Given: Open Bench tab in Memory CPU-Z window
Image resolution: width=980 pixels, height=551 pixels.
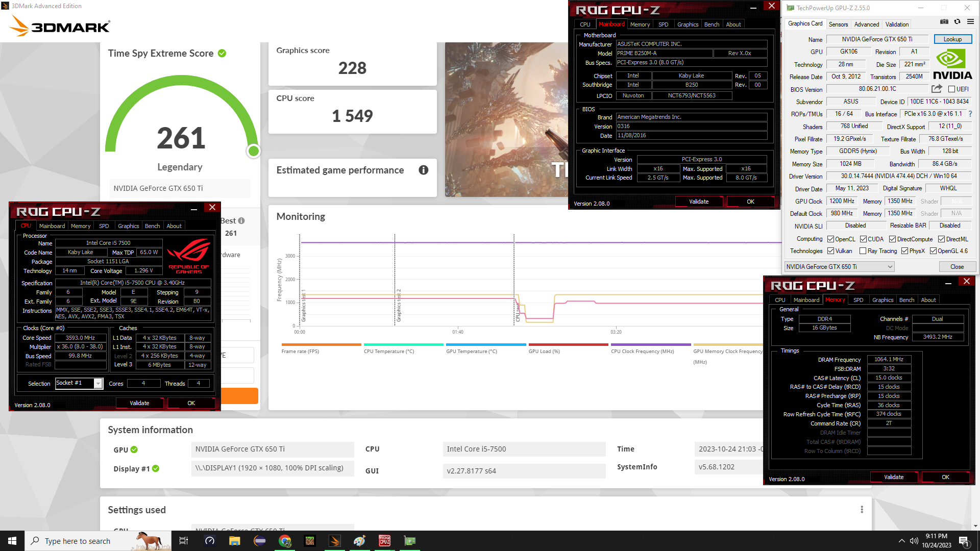Looking at the screenshot, I should pos(906,300).
